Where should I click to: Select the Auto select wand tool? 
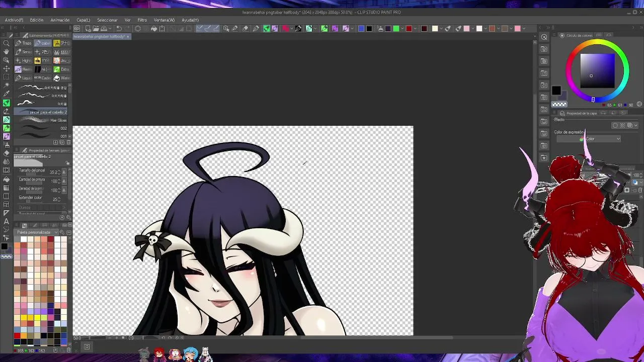[6, 86]
